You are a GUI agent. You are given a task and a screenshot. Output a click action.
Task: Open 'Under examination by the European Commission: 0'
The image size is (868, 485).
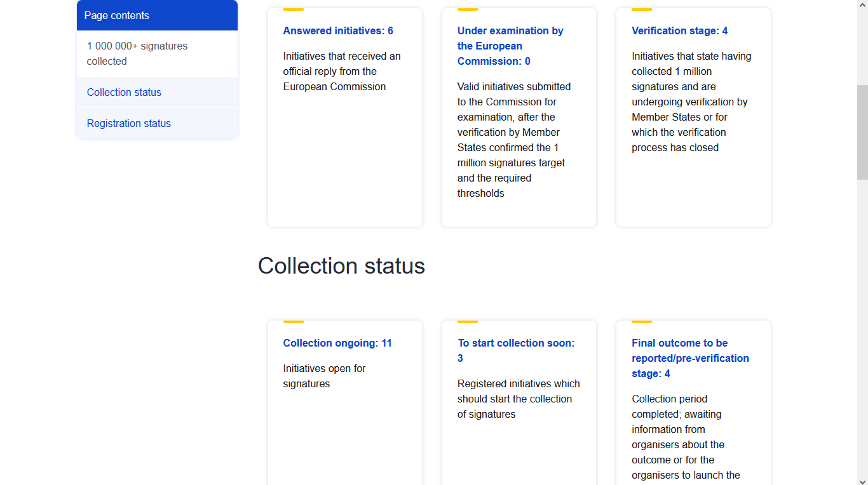click(510, 46)
